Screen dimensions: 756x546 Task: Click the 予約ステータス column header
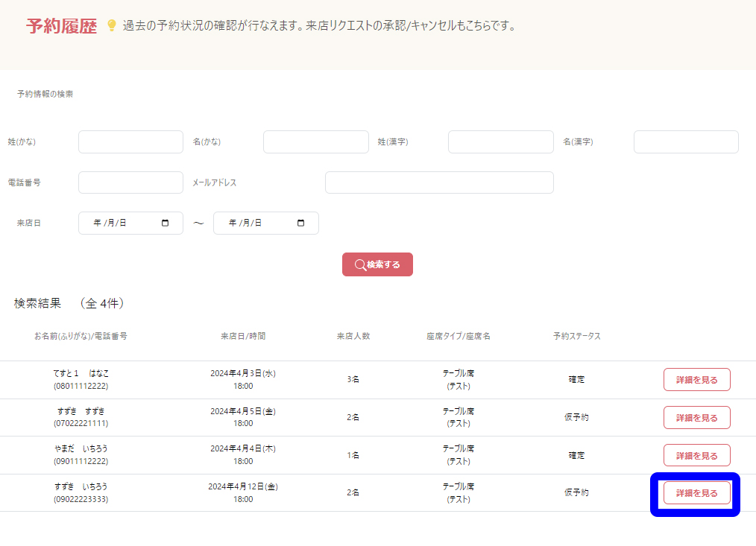click(x=576, y=336)
